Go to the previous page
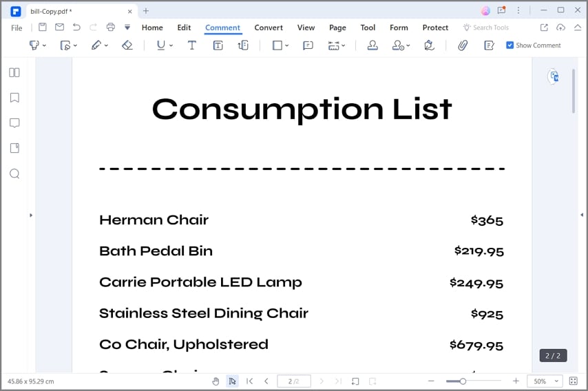This screenshot has height=391, width=588. click(x=266, y=381)
